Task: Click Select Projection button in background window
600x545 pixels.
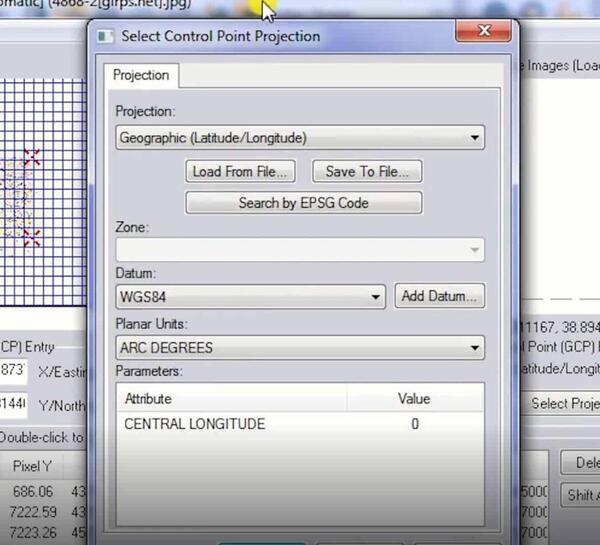Action: (561, 403)
